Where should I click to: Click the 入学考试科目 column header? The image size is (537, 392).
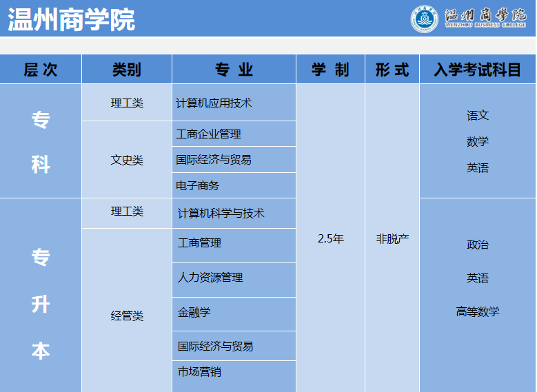(478, 70)
